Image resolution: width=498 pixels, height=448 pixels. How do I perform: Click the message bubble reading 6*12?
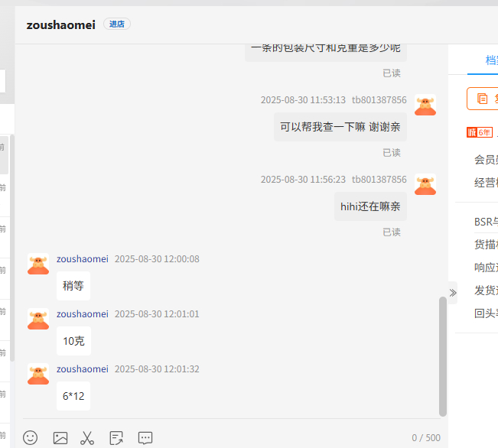pos(73,396)
